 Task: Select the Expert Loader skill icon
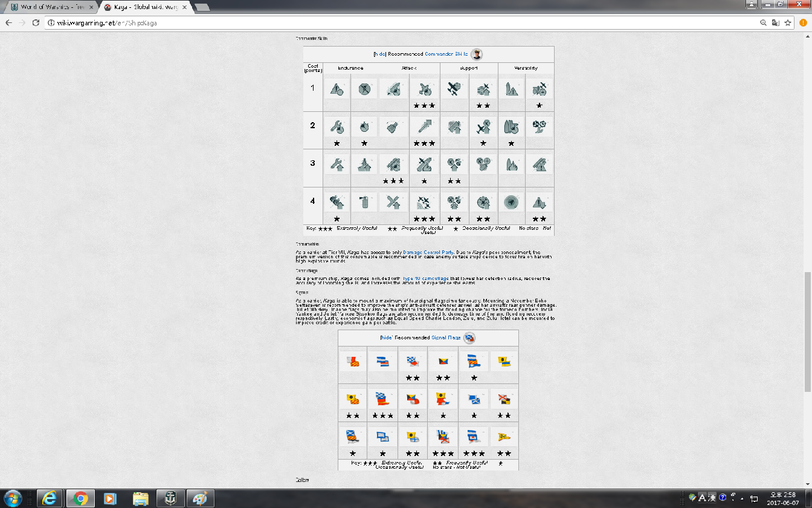pyautogui.click(x=393, y=89)
